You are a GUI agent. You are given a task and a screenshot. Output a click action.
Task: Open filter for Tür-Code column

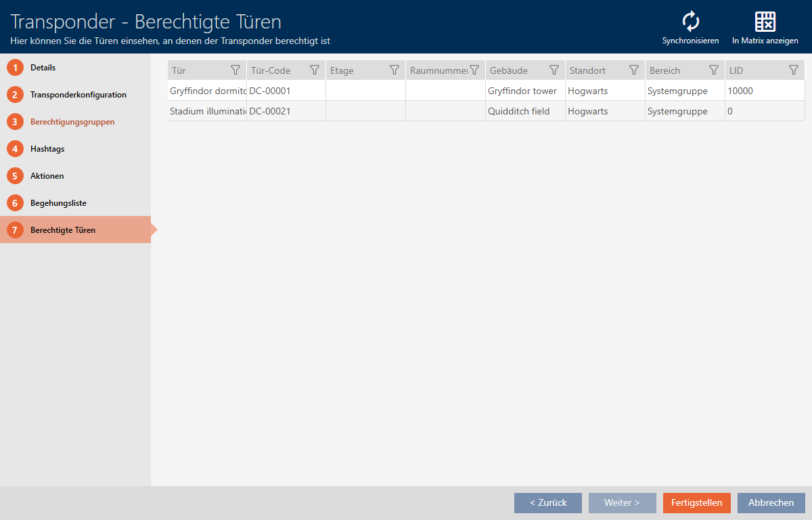point(315,70)
